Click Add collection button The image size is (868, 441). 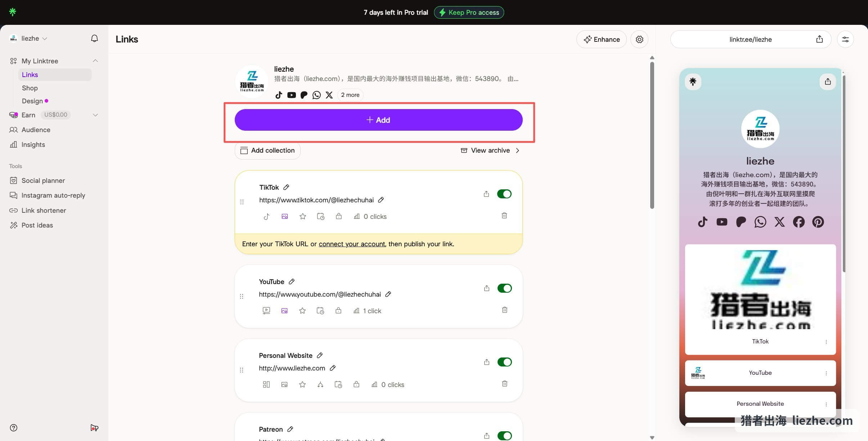(267, 150)
